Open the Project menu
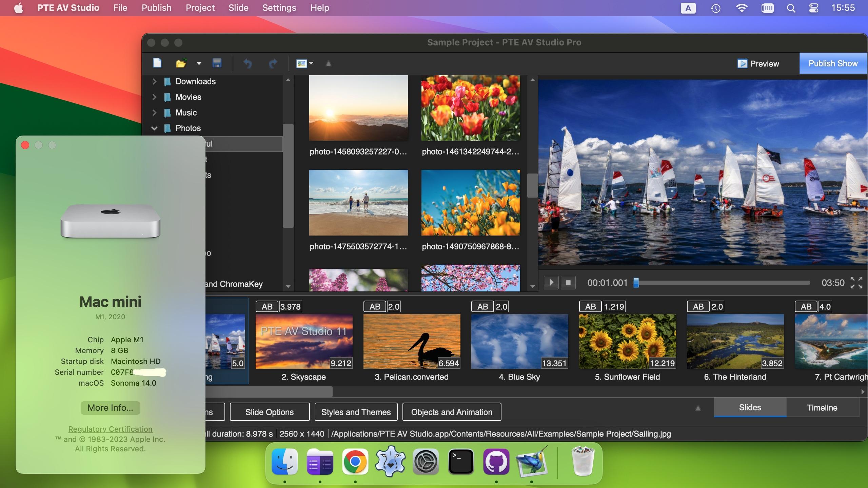Screen dimensions: 868x488 click(x=200, y=8)
